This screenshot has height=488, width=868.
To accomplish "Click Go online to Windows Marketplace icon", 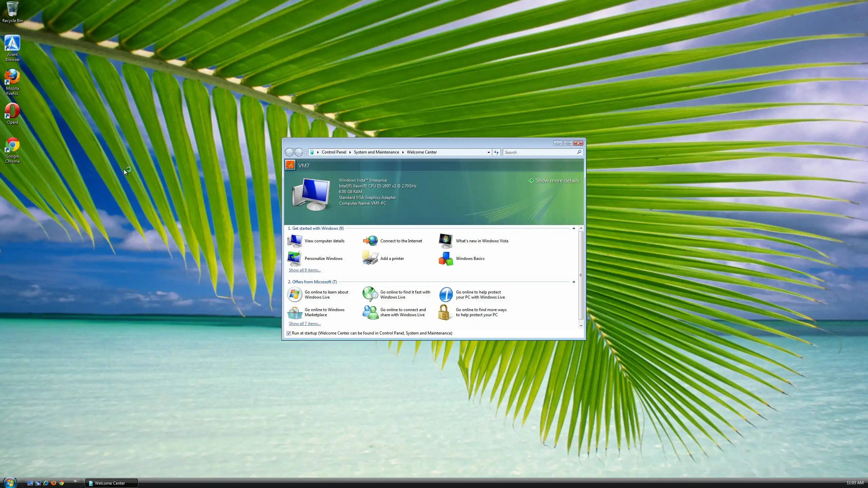I will 295,312.
